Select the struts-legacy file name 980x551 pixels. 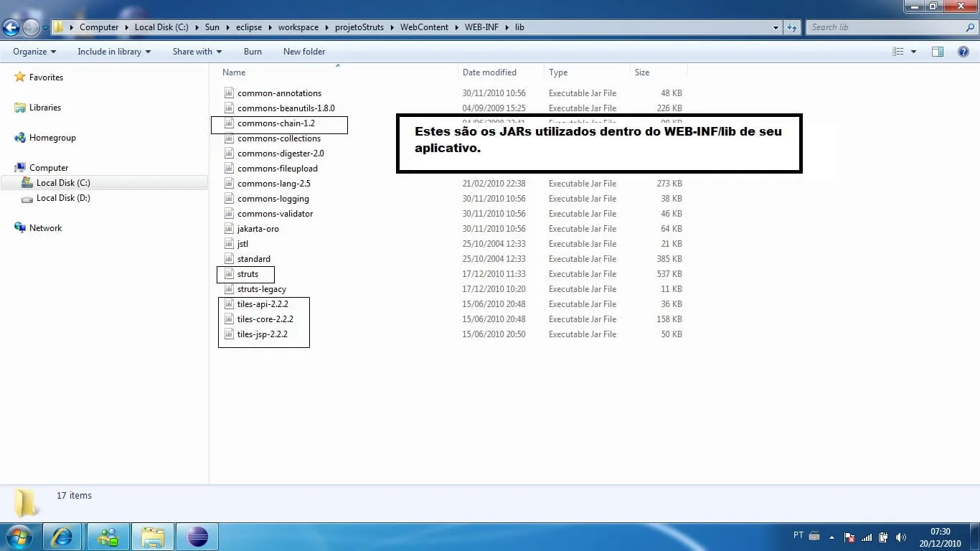coord(262,289)
